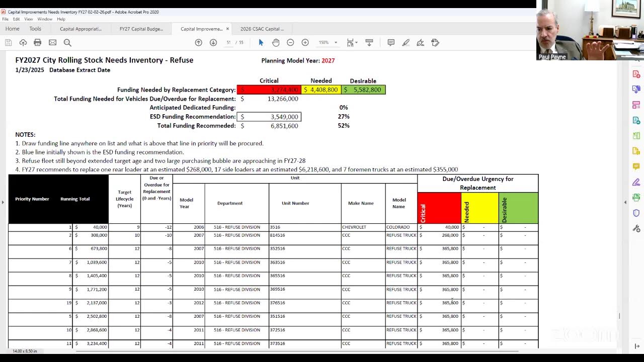Screen dimensions: 644x362
Task: Open the Window menu
Action: coord(45,19)
